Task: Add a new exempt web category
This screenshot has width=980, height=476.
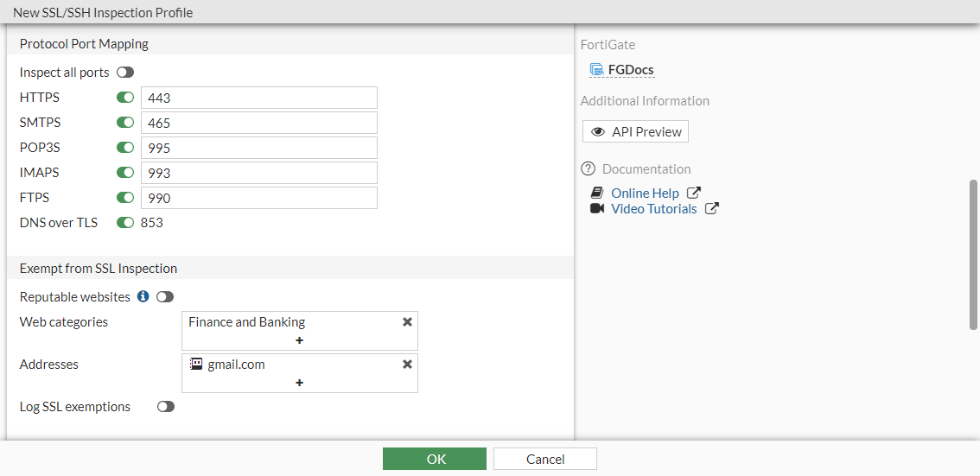Action: coord(299,340)
